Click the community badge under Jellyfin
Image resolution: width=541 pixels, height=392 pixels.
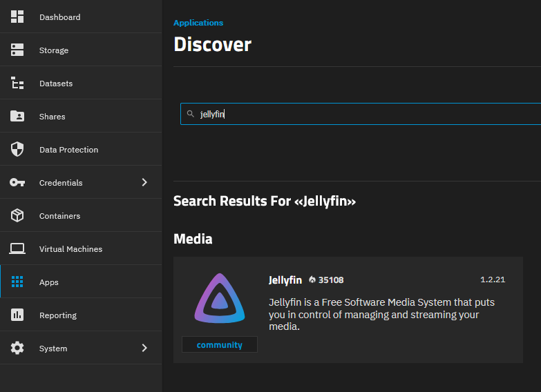(219, 344)
